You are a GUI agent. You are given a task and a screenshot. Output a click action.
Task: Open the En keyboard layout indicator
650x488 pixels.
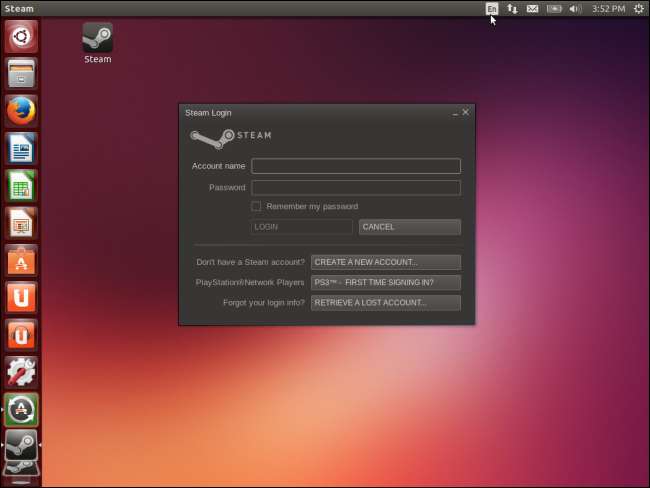(x=491, y=9)
